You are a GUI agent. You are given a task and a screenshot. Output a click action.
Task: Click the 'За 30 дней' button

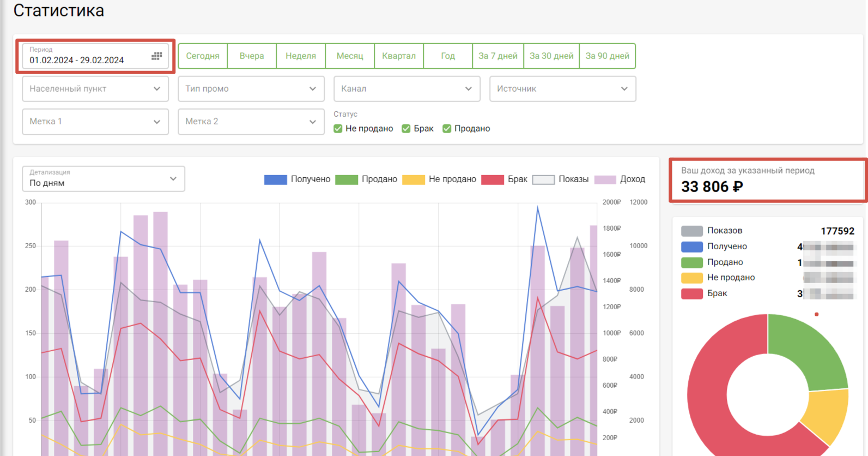click(551, 56)
